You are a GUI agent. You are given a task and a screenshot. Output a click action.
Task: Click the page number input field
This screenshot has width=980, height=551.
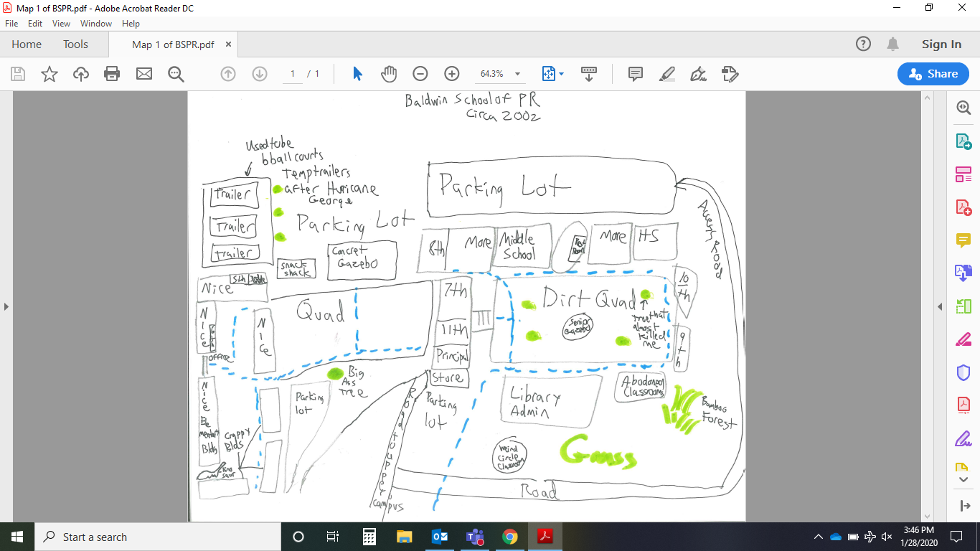pyautogui.click(x=293, y=74)
